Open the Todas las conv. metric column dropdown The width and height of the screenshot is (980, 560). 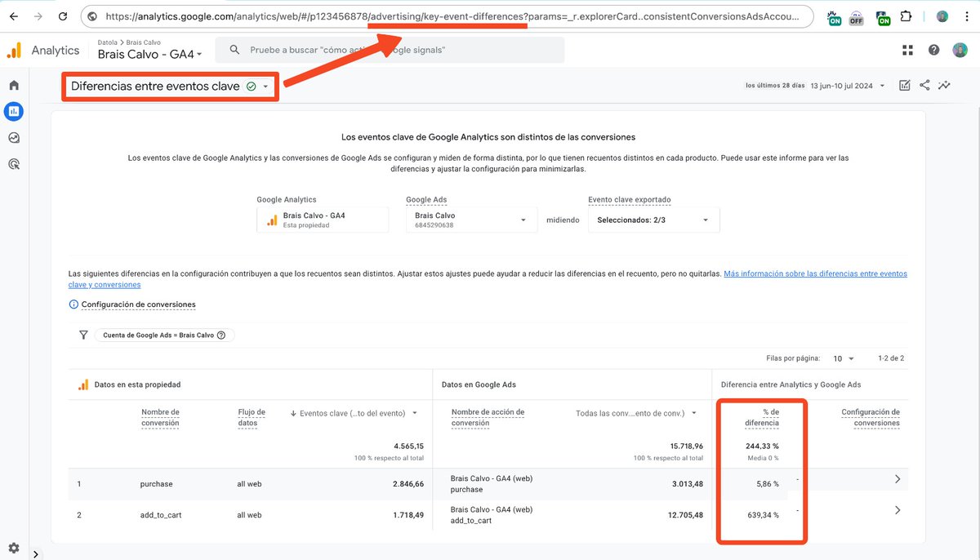[x=694, y=413]
